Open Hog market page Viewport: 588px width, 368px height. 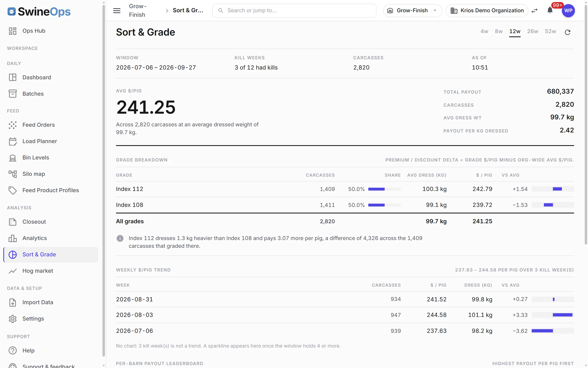(x=51, y=271)
